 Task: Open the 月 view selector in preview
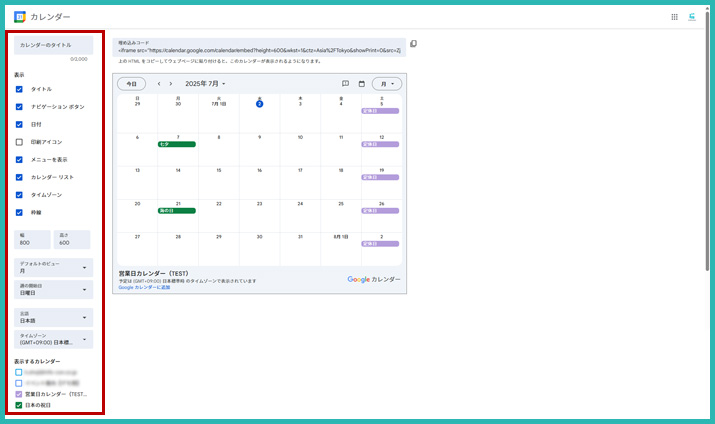386,84
